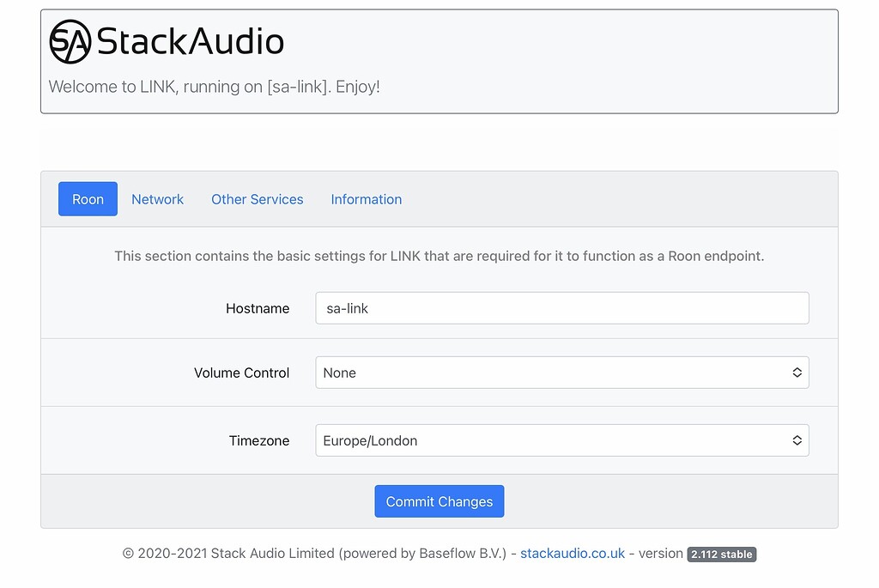Viewport: 879px width, 588px height.
Task: Click the StackAudio SA logo icon
Action: click(x=70, y=41)
